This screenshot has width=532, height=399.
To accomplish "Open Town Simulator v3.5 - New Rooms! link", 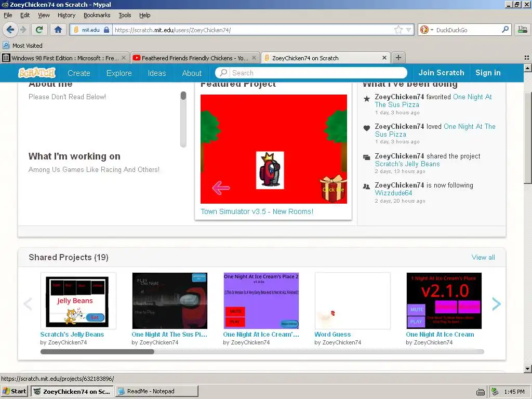I will [x=257, y=211].
